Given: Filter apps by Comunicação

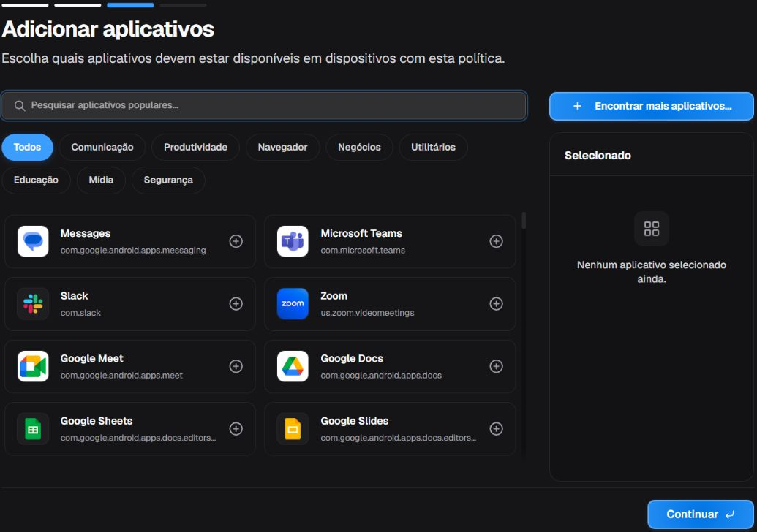Looking at the screenshot, I should click(x=102, y=147).
